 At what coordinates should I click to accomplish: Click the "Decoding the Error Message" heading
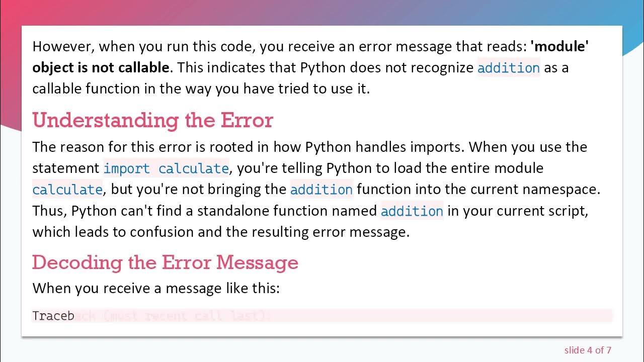pyautogui.click(x=165, y=262)
